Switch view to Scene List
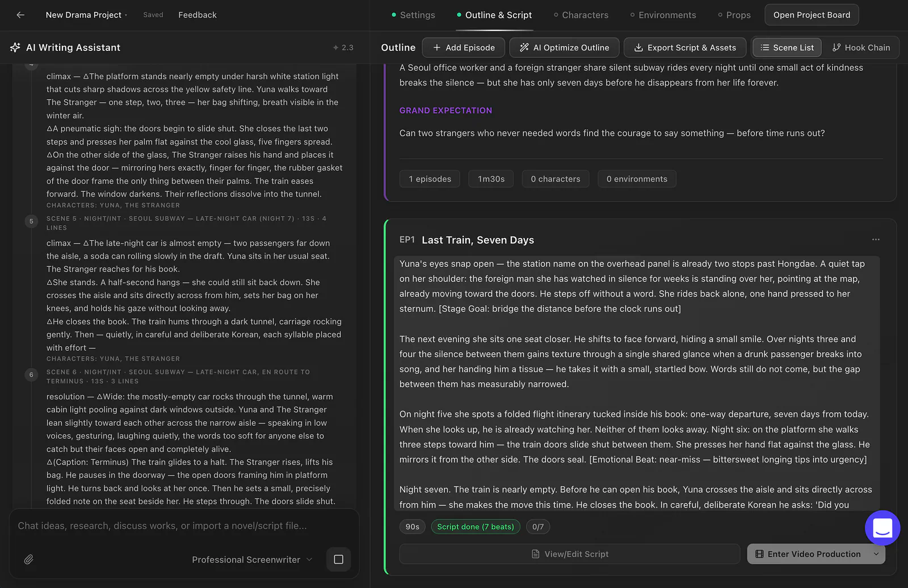 [787, 48]
